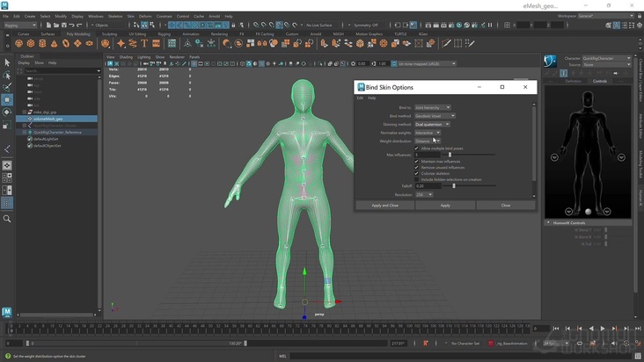
Task: Open the Skeleton menu
Action: [115, 17]
